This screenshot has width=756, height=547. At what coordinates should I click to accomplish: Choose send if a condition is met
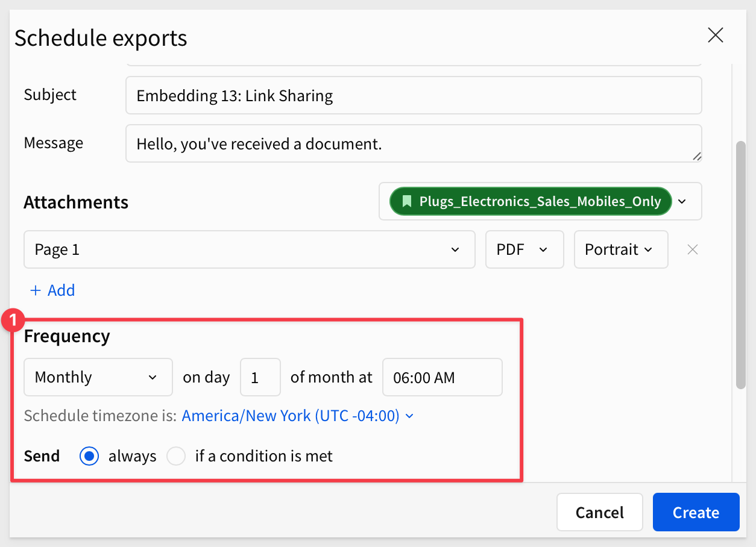[x=176, y=457]
